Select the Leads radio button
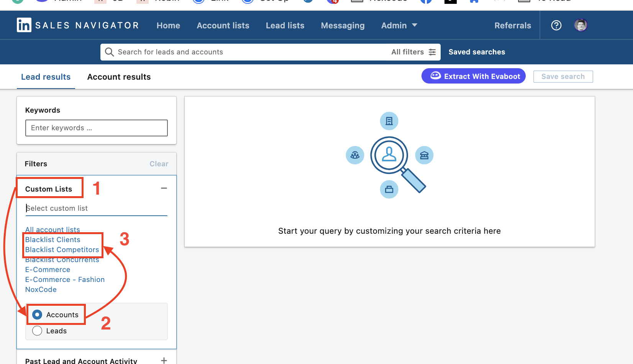The width and height of the screenshot is (633, 364). pyautogui.click(x=37, y=331)
